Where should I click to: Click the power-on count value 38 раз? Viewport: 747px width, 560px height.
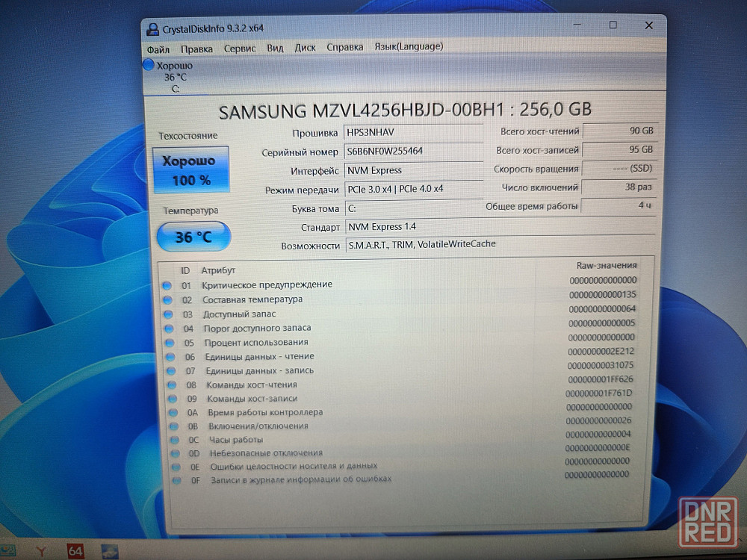618,187
